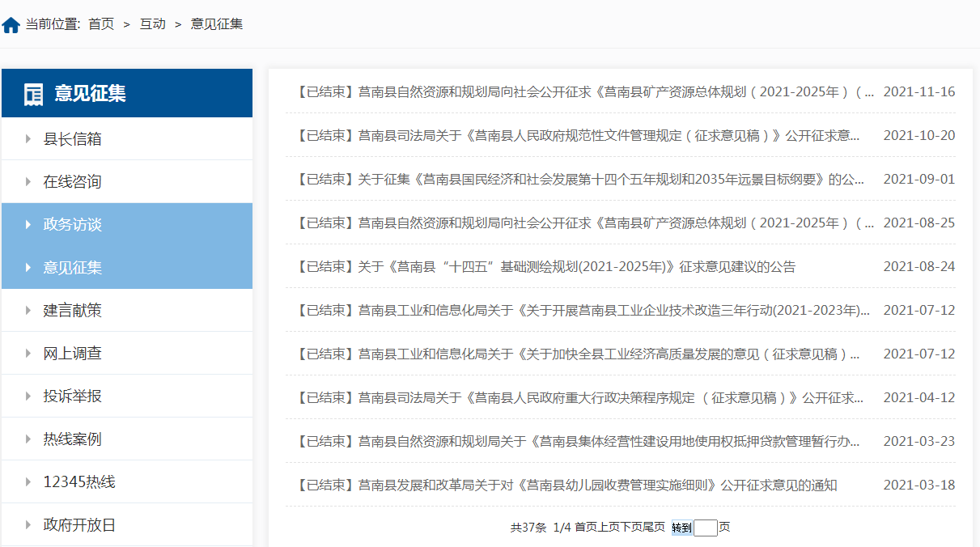Open the 12345热线 sidebar item
The width and height of the screenshot is (980, 547).
[127, 482]
